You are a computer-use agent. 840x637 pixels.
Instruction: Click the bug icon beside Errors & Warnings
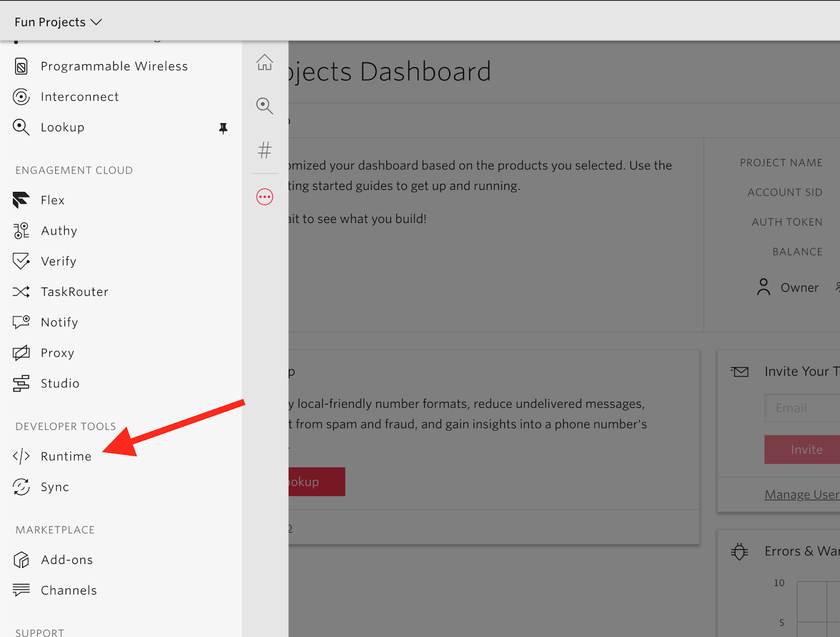pos(739,551)
